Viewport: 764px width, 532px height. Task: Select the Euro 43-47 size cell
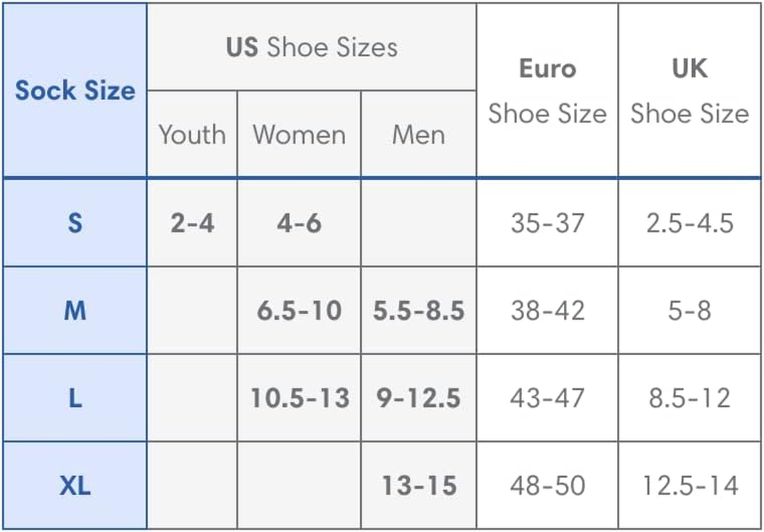tap(547, 398)
